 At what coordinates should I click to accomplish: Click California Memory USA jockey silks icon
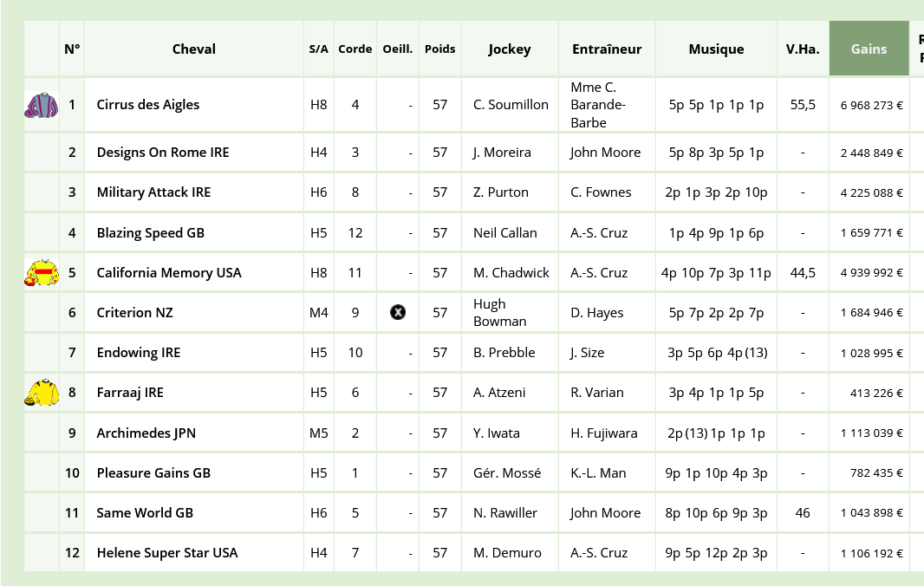tap(42, 273)
